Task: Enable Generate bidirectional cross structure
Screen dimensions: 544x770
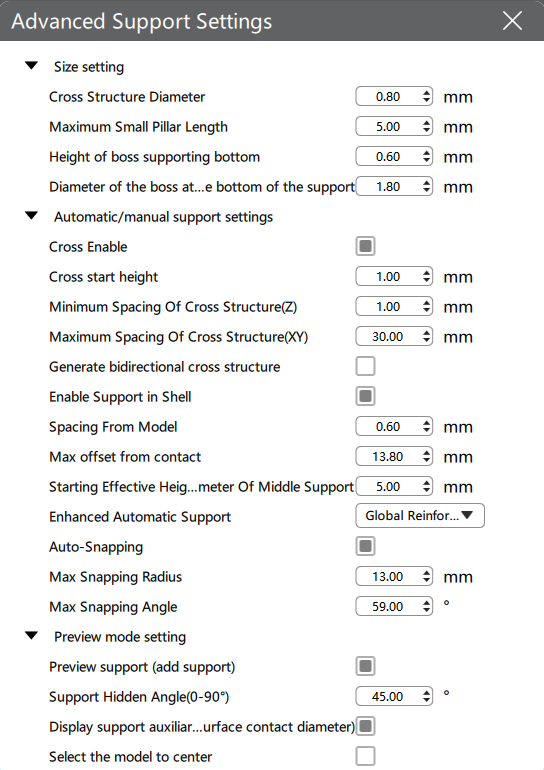Action: click(365, 366)
